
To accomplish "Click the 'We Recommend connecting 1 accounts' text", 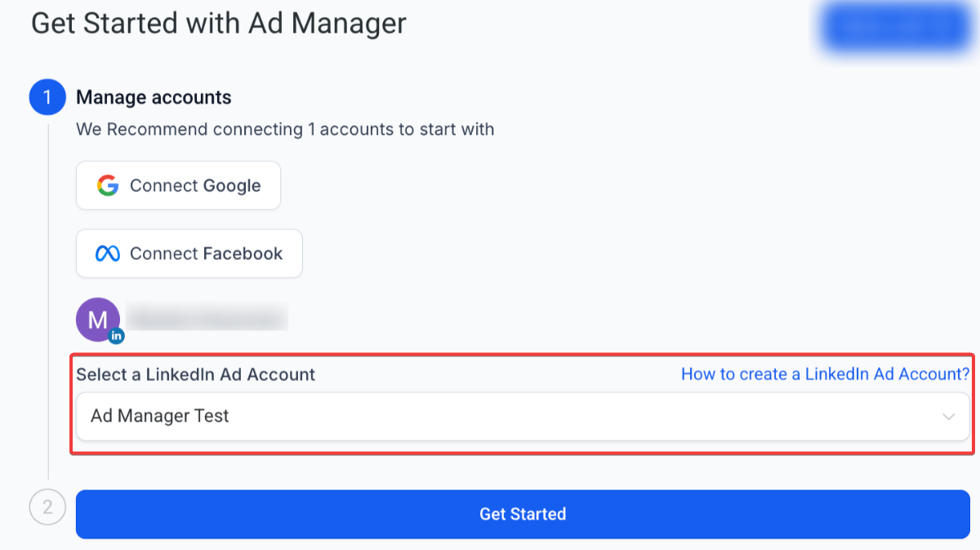I will [x=285, y=129].
